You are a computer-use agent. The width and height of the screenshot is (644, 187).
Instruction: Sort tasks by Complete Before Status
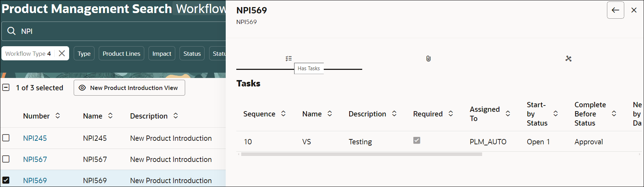(614, 114)
